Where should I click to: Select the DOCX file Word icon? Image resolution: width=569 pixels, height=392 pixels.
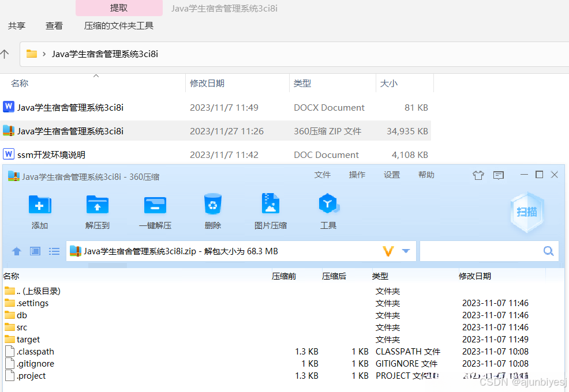tap(8, 107)
